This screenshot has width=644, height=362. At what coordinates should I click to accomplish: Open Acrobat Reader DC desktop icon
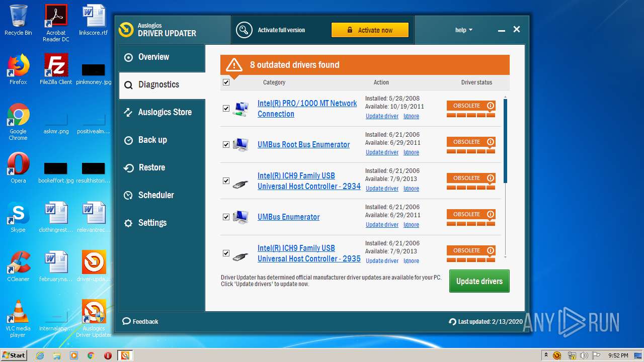coord(56,23)
